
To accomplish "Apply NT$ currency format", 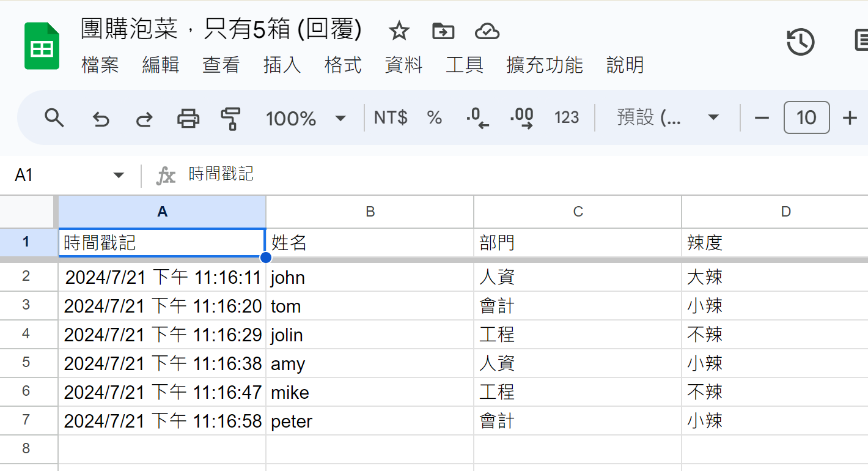I will click(391, 117).
